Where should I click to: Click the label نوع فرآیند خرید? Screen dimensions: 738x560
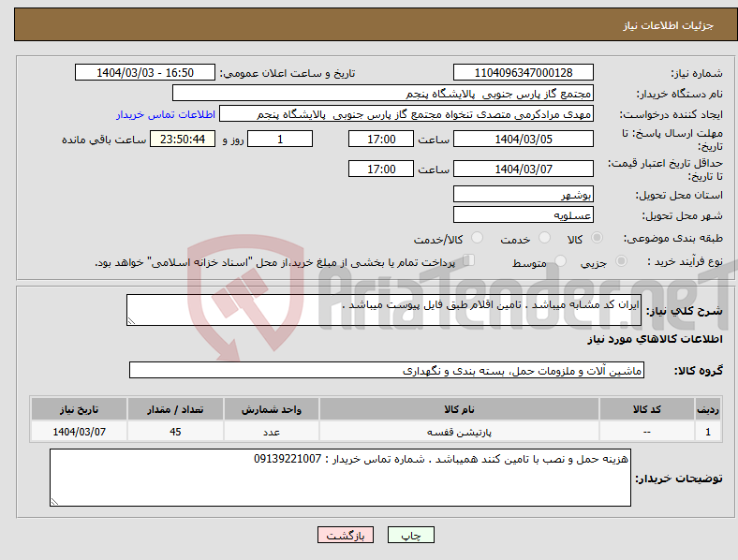tap(685, 261)
